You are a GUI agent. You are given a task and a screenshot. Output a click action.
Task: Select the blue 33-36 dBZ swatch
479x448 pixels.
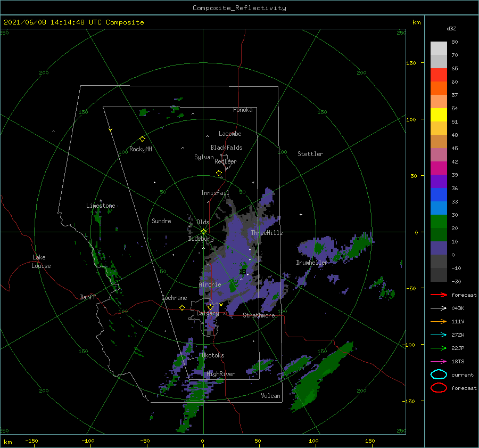coord(439,195)
